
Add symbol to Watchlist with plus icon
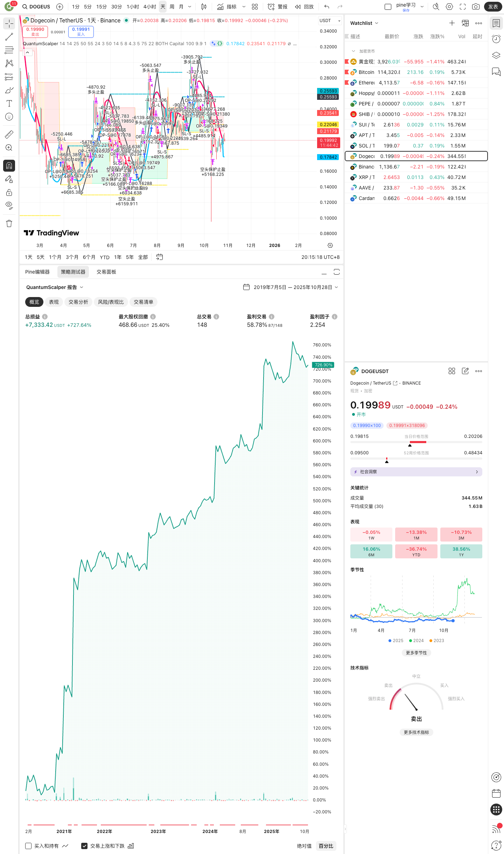(x=452, y=23)
